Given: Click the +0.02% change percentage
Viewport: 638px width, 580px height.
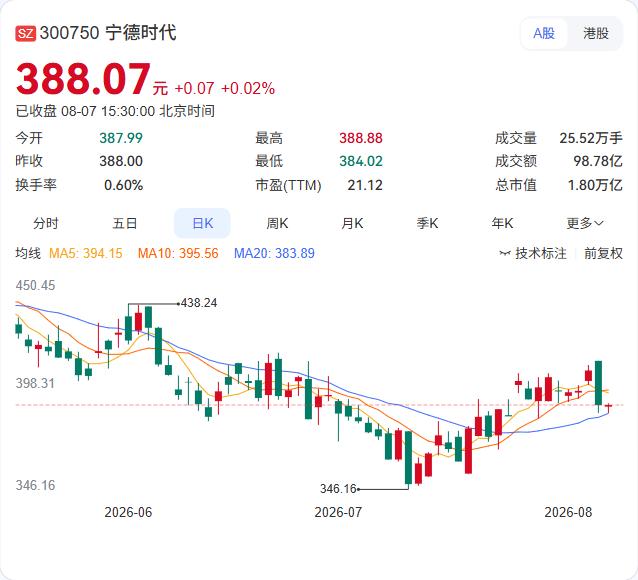Looking at the screenshot, I should click(x=248, y=88).
